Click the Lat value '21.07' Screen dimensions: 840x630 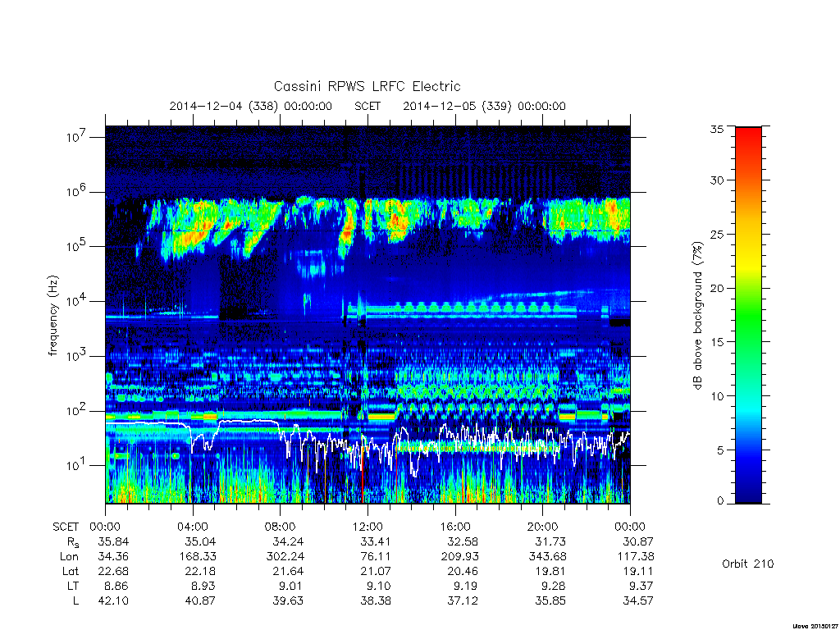tap(376, 571)
